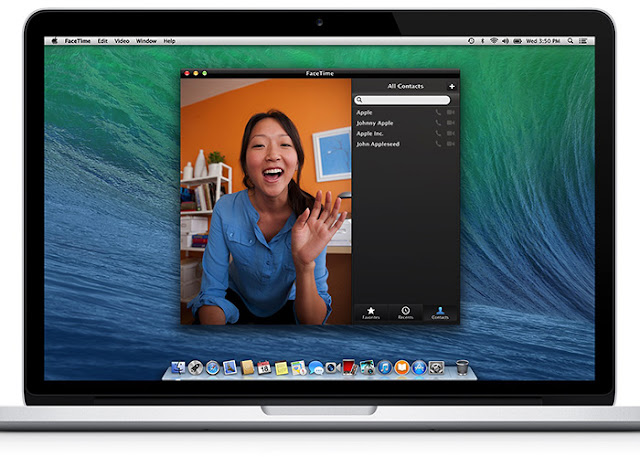Zoom FaceTime window with green button

click(204, 73)
